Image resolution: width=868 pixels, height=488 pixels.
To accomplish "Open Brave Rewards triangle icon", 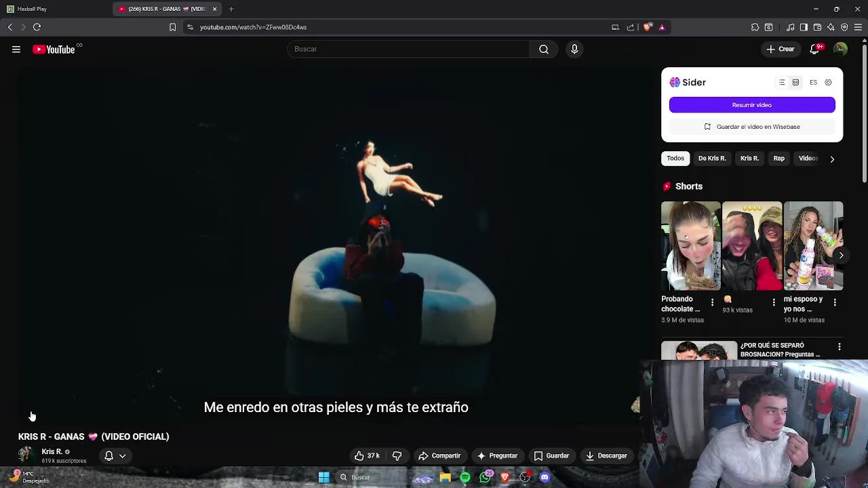I will pos(662,27).
